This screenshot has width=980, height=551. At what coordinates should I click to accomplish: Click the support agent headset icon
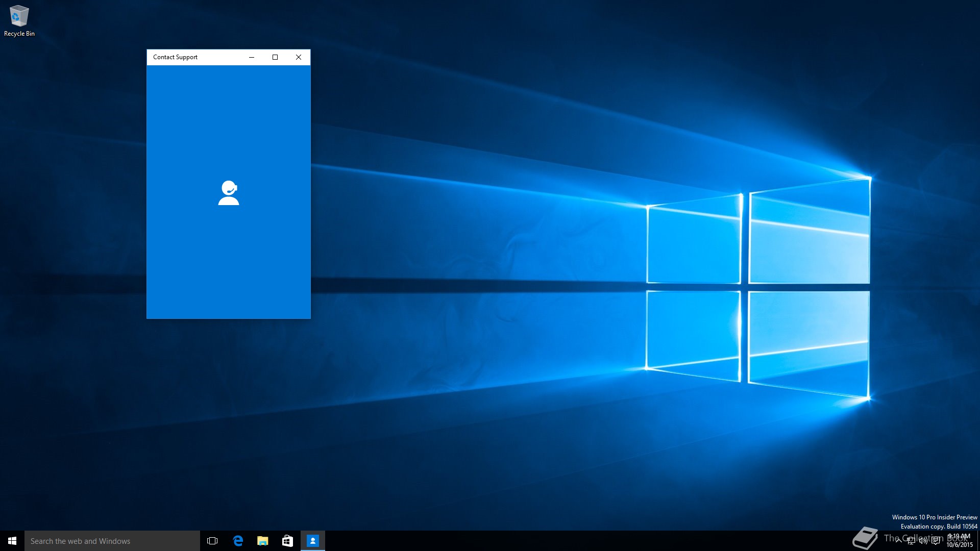[x=229, y=193]
